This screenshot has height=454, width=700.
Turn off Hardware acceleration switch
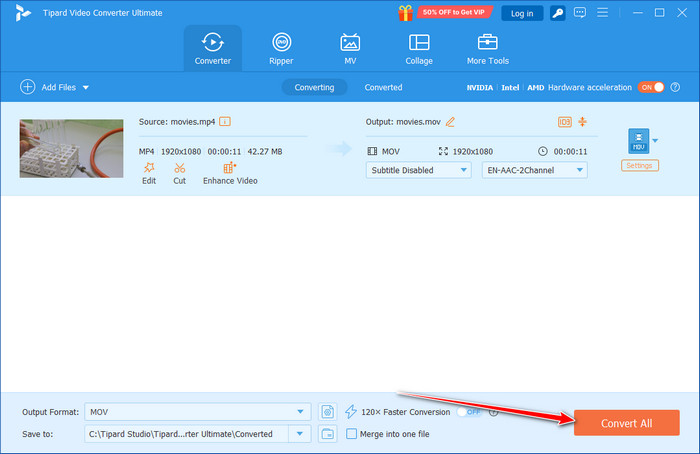click(652, 87)
